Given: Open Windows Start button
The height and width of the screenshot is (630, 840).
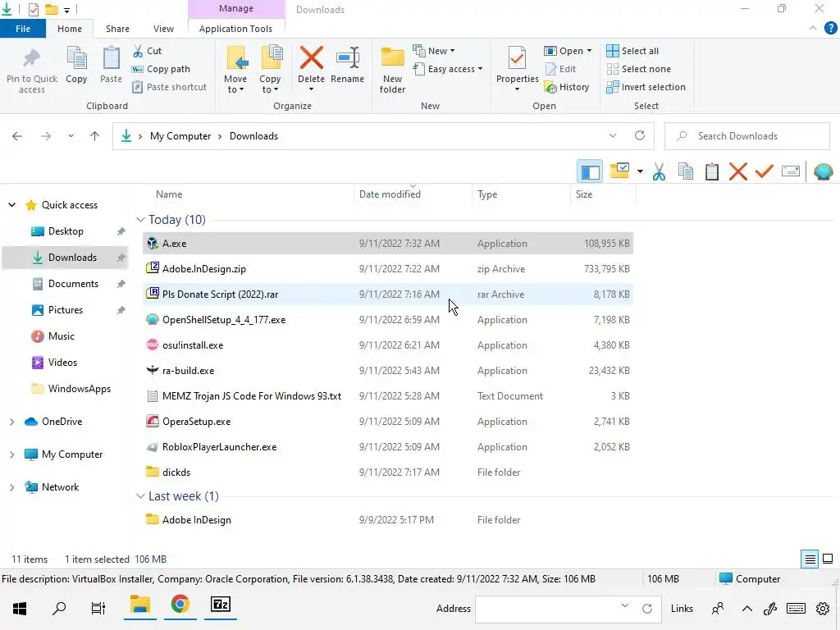Looking at the screenshot, I should point(20,609).
